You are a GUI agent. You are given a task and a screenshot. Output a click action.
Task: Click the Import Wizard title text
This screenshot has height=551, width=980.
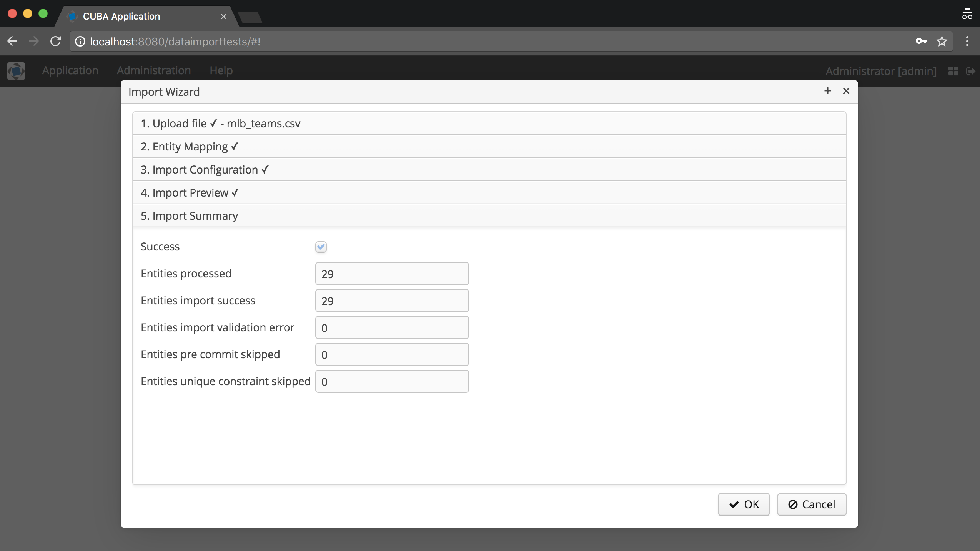coord(164,92)
